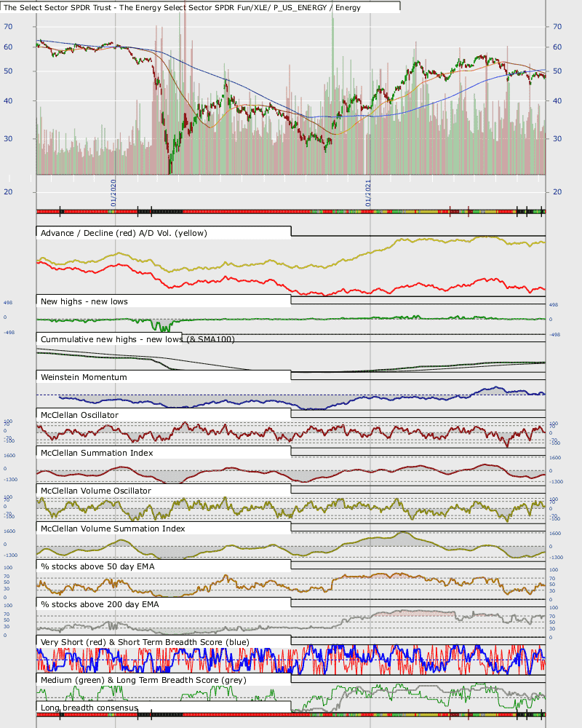This screenshot has height=728, width=582.
Task: Click the 1600 value left of 'McClellan Summation Index'
Action: point(9,456)
